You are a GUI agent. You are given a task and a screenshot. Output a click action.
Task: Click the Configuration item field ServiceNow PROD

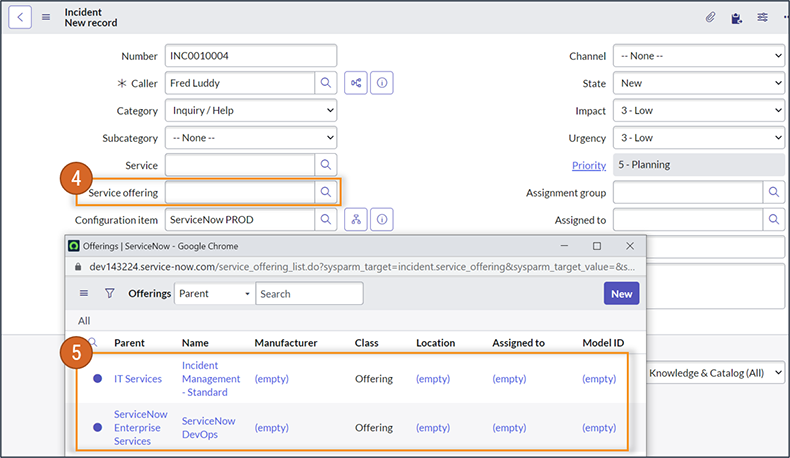click(240, 220)
